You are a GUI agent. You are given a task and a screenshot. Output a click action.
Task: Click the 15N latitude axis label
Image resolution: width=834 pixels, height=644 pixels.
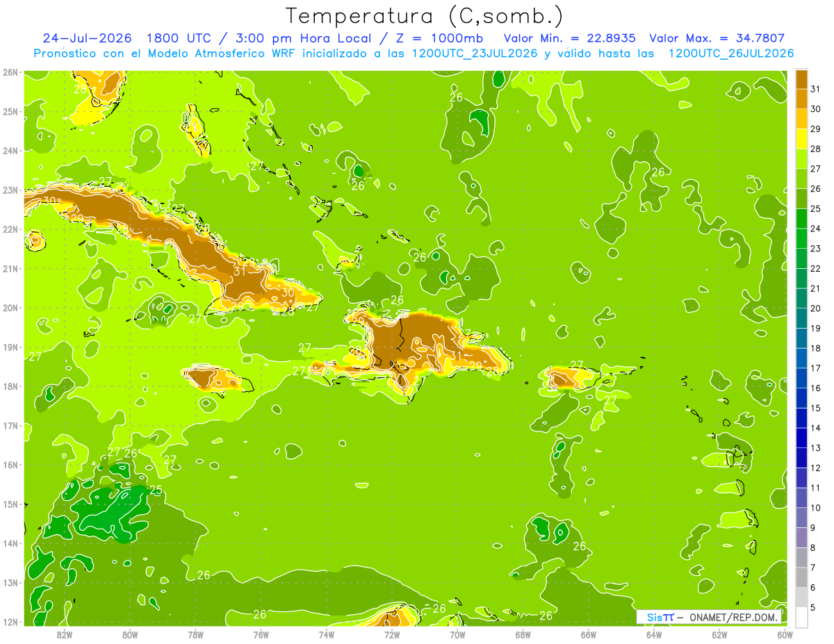coord(11,504)
